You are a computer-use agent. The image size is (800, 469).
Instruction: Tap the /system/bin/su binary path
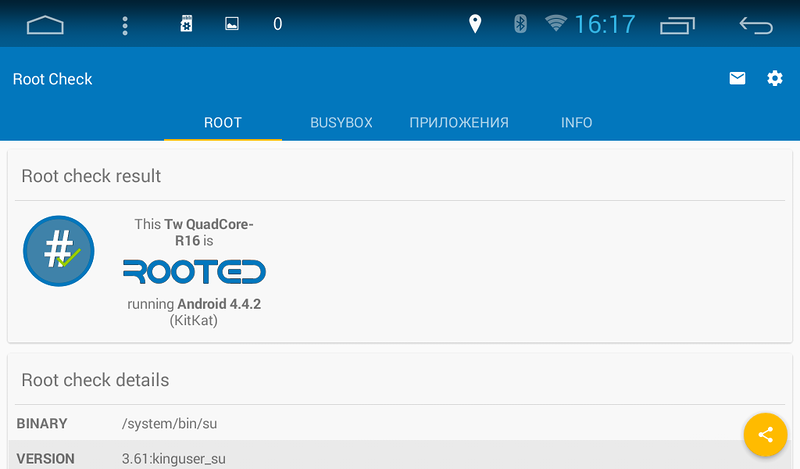click(x=169, y=424)
